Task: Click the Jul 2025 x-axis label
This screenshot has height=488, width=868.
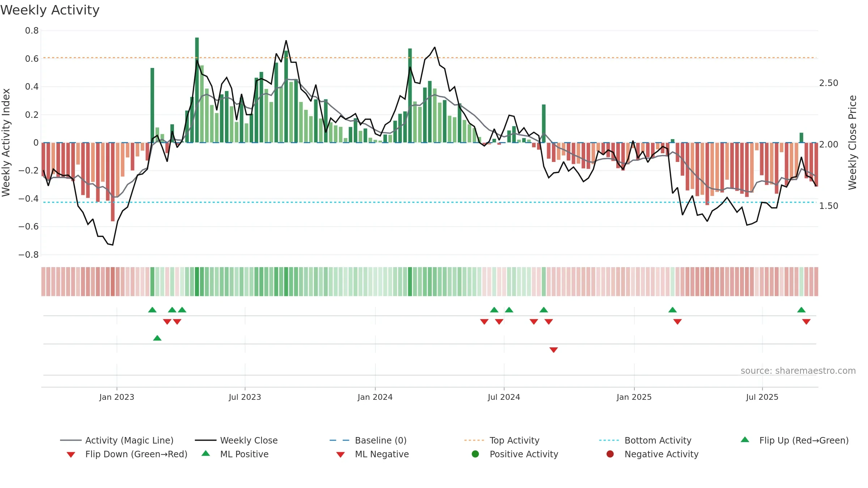Action: pyautogui.click(x=762, y=397)
